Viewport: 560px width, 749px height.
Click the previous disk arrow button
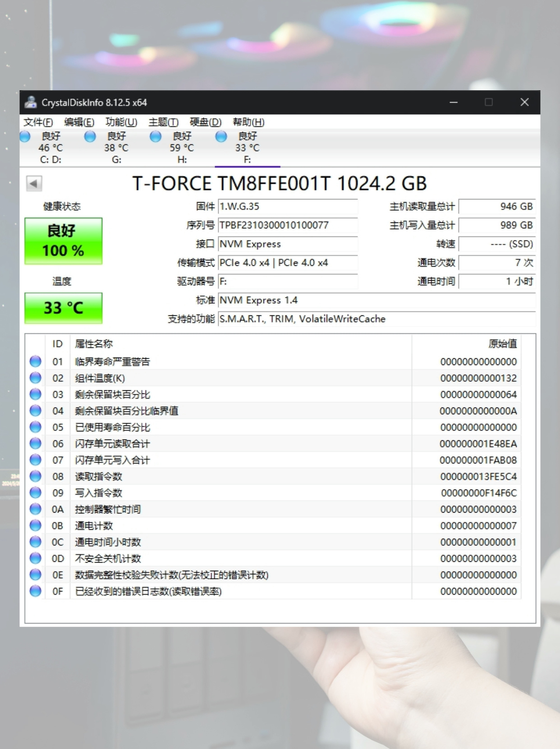(34, 184)
